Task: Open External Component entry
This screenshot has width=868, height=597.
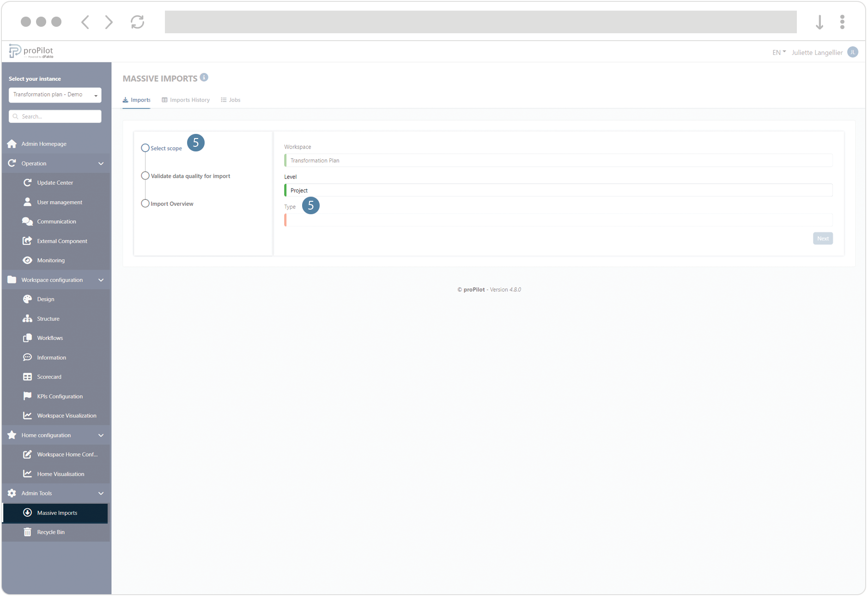Action: click(x=56, y=241)
